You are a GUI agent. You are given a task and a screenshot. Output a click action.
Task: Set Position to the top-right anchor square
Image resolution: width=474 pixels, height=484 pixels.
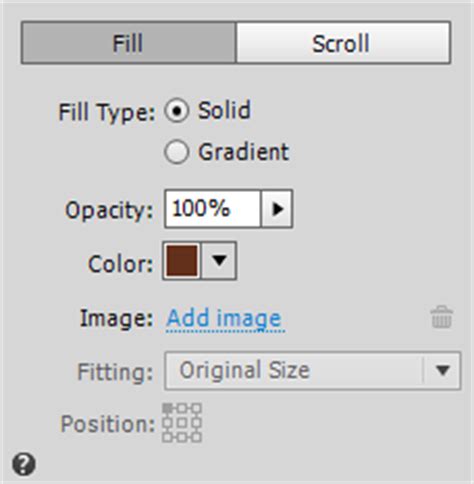tap(197, 408)
